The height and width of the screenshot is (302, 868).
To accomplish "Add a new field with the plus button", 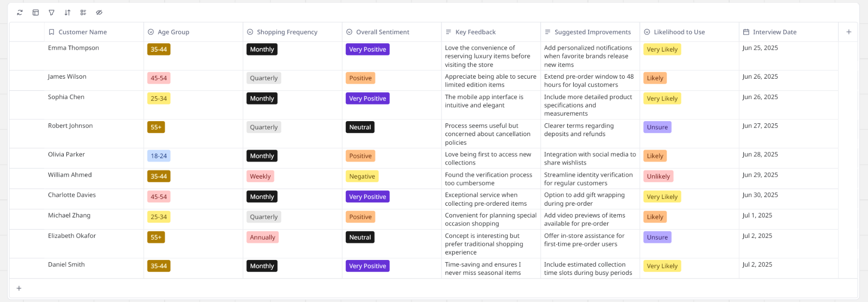I will point(849,32).
